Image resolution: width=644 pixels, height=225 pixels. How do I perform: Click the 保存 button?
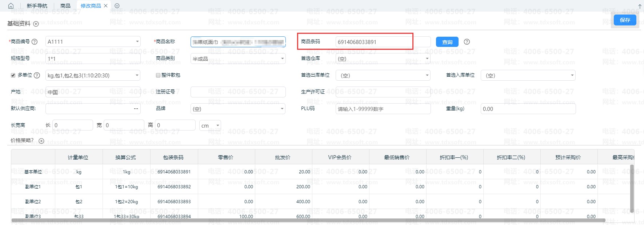[625, 20]
